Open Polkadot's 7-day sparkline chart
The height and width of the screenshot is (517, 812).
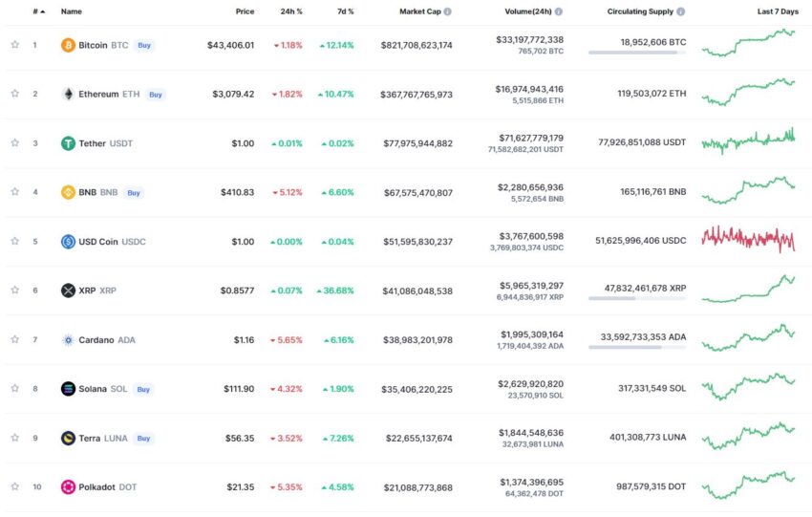click(748, 485)
